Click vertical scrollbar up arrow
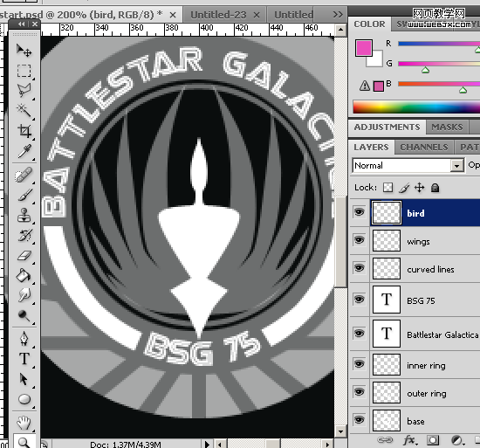This screenshot has height=448, width=480. click(x=340, y=30)
